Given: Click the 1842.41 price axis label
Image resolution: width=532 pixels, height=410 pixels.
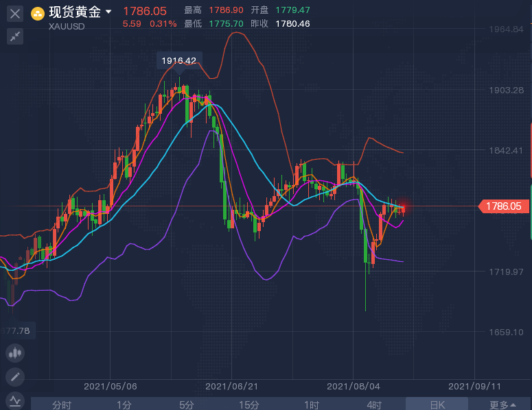Looking at the screenshot, I should (x=506, y=150).
